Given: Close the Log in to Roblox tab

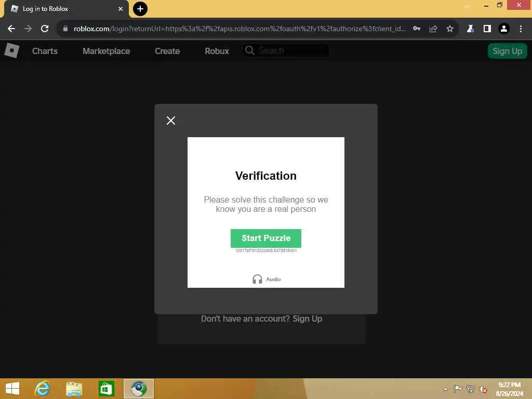Looking at the screenshot, I should [x=121, y=9].
